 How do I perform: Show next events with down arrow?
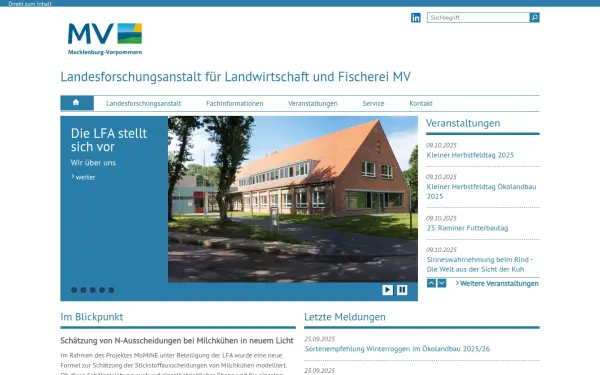pyautogui.click(x=442, y=283)
